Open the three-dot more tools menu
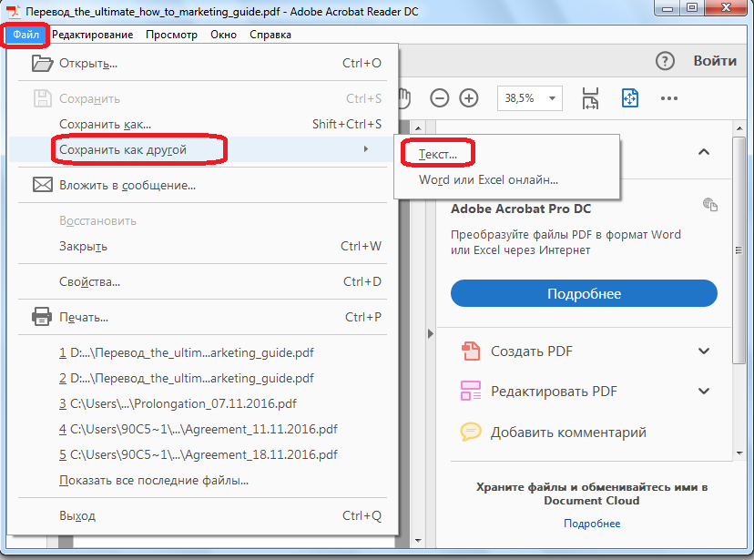Screen dimensions: 754x560 [669, 98]
